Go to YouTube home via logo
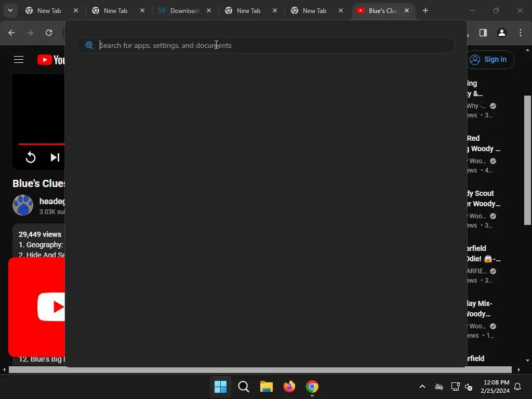The height and width of the screenshot is (399, 532). [51, 60]
